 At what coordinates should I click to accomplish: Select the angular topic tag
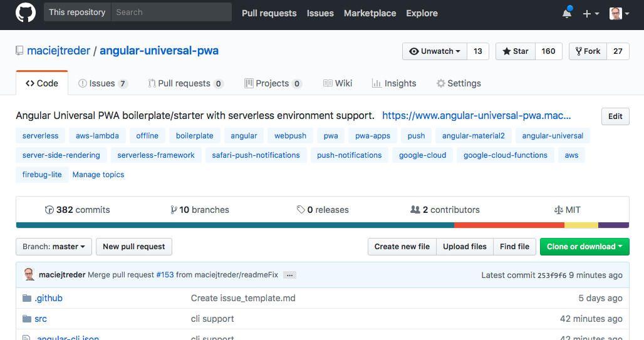coord(244,136)
